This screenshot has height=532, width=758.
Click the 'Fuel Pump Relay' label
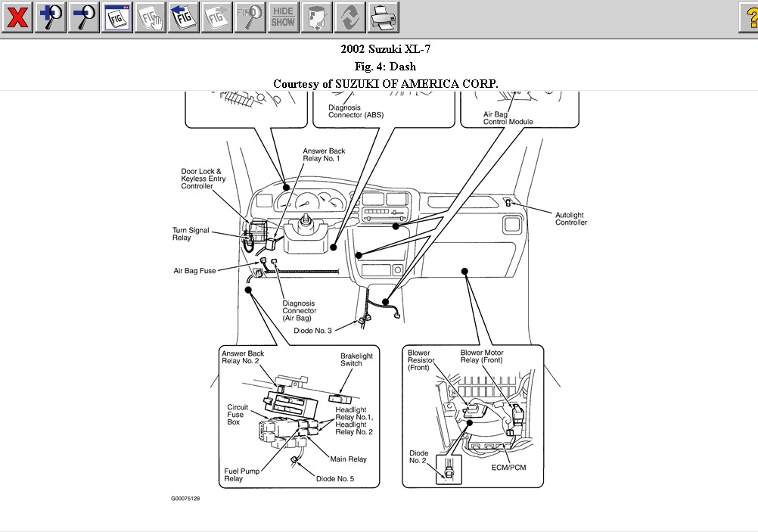[242, 475]
